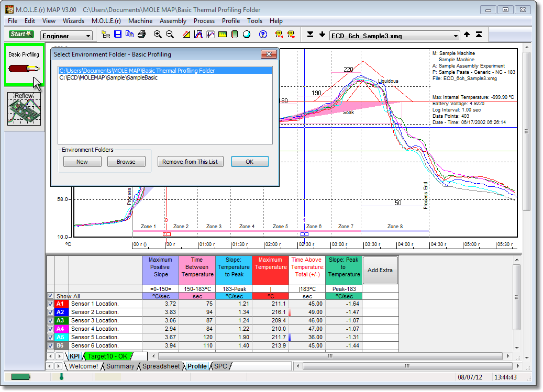Viewport: 543px width, 392px height.
Task: Click the KPI table horizontal scrollbar
Action: coord(330,356)
